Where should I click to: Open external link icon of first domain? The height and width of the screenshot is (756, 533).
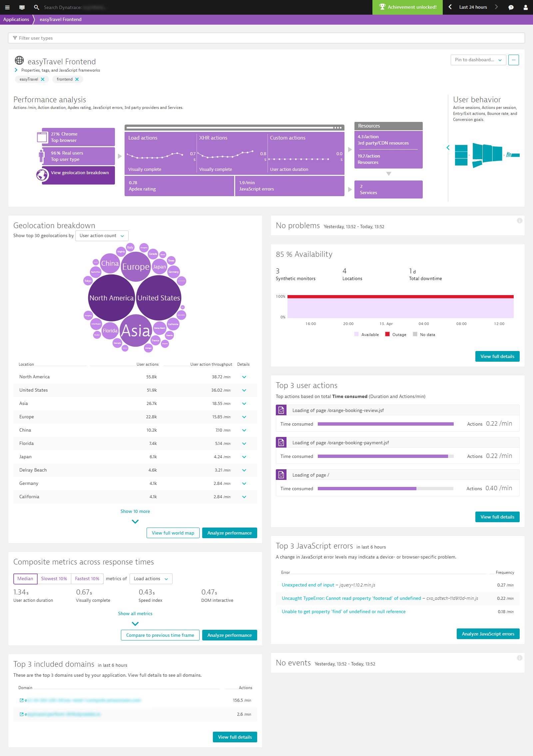[x=22, y=700]
